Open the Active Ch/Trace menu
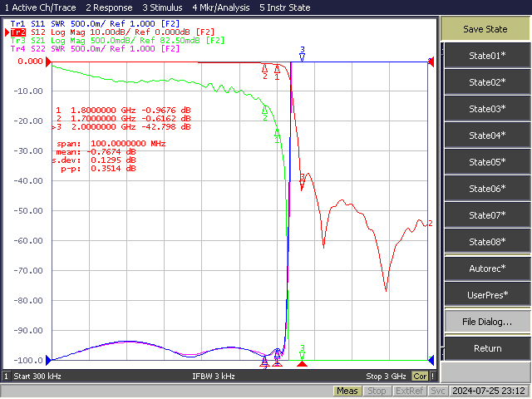Viewport: 532px width, 399px height. [40, 7]
